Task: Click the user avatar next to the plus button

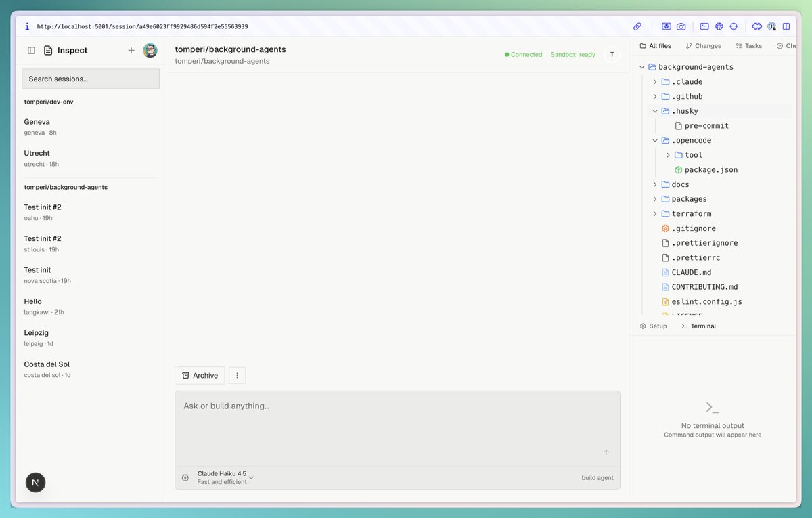Action: pyautogui.click(x=150, y=50)
